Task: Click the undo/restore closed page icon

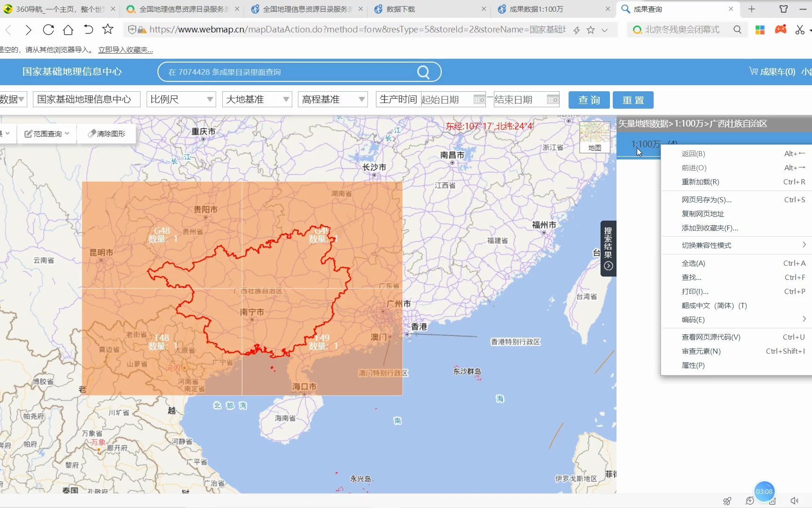Action: click(x=88, y=30)
